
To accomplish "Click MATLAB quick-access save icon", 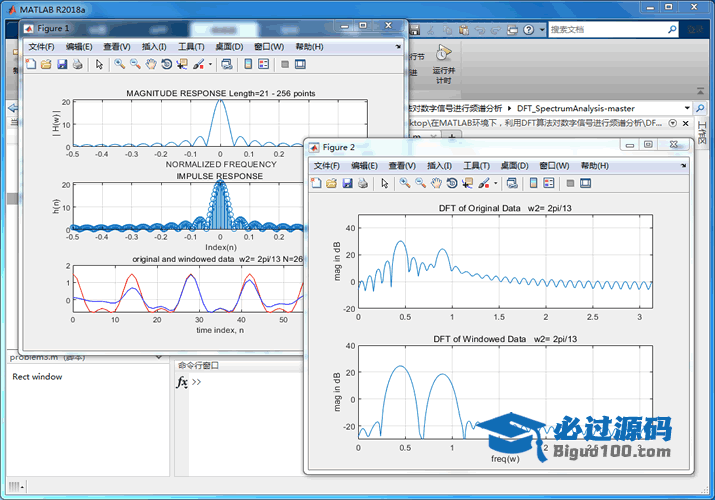I will click(x=414, y=30).
